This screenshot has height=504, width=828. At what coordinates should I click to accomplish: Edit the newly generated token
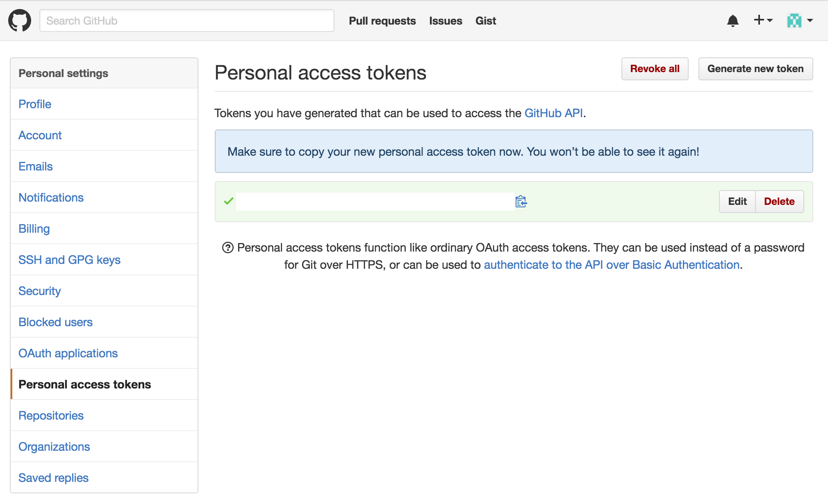pos(737,202)
